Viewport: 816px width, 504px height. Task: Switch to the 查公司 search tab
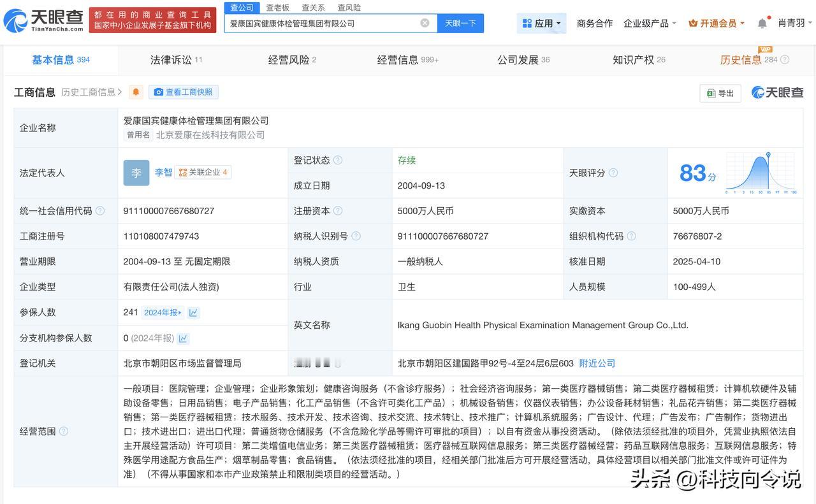pos(242,8)
